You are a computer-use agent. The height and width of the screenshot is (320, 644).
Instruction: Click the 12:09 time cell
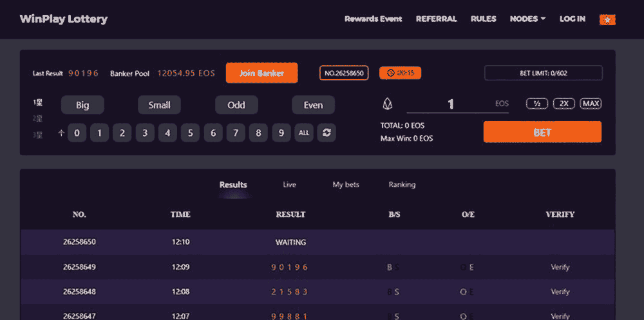coord(181,267)
